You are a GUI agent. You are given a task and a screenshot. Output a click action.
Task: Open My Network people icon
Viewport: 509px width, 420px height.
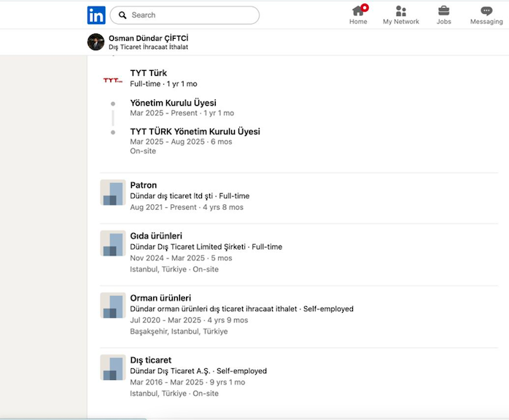400,11
